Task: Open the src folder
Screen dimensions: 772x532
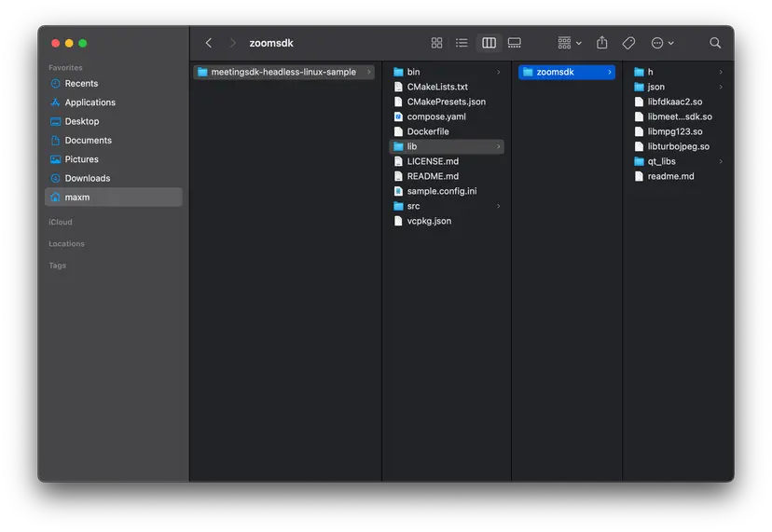Action: [413, 206]
